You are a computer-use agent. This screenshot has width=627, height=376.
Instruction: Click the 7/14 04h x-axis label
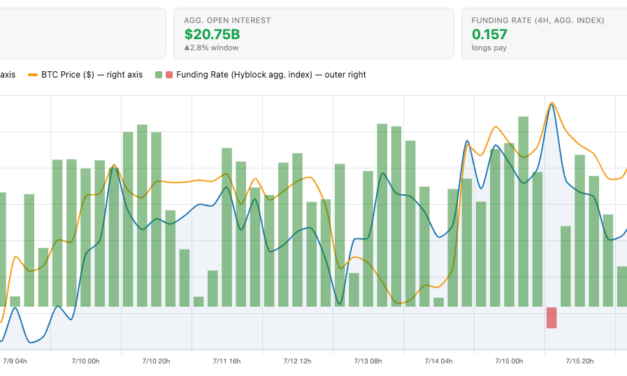click(438, 361)
